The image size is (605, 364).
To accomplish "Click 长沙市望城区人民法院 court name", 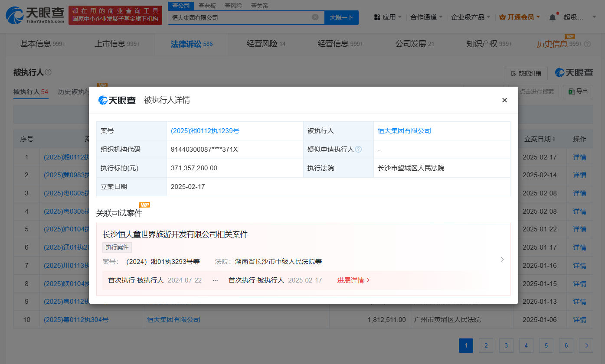I will click(411, 168).
